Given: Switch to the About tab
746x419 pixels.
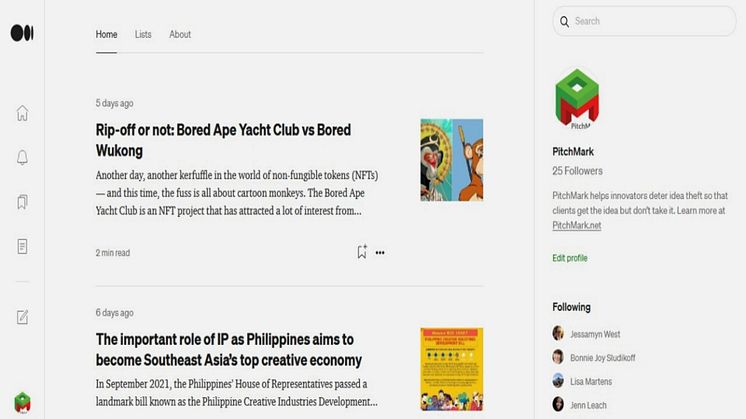Looking at the screenshot, I should pyautogui.click(x=180, y=34).
